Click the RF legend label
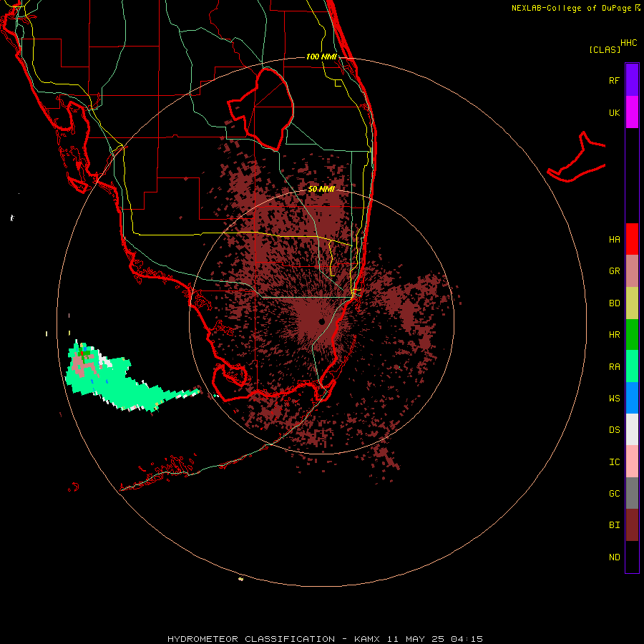 614,80
